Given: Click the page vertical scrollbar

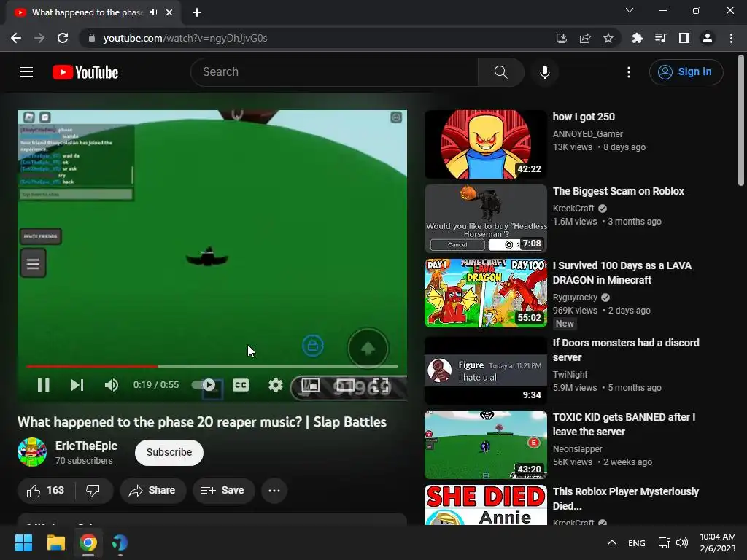Looking at the screenshot, I should [741, 122].
